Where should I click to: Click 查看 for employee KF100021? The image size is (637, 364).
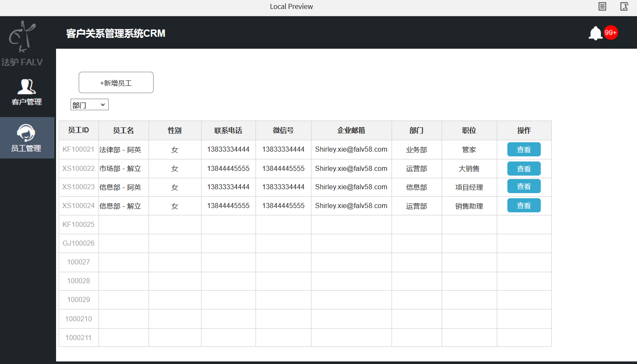click(x=524, y=150)
